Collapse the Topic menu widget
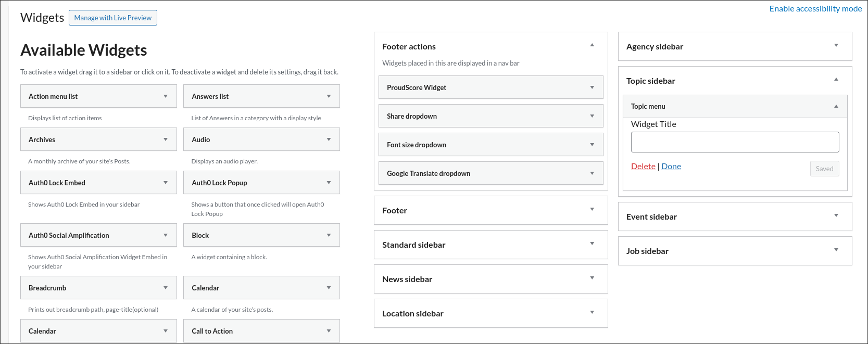The height and width of the screenshot is (344, 868). pyautogui.click(x=836, y=106)
